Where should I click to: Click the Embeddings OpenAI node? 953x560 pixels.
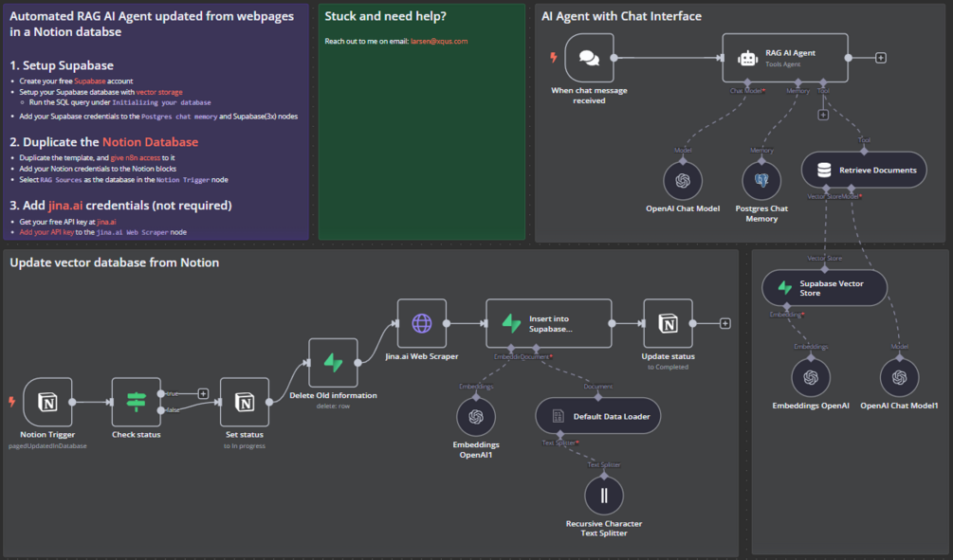(811, 377)
